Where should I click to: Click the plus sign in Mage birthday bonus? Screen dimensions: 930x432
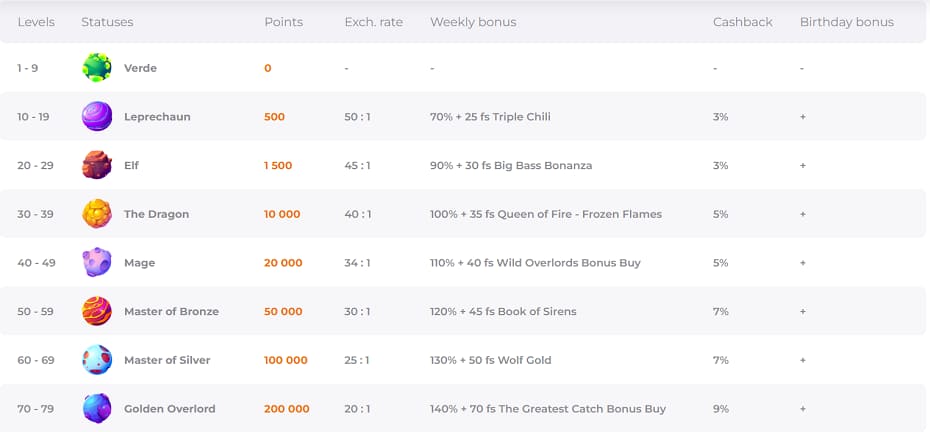(802, 263)
